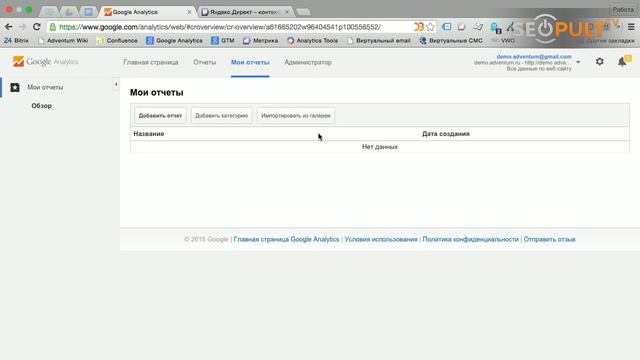Viewport: 640px width, 360px height.
Task: Open the Виртуальные СМС bookmark
Action: click(x=451, y=40)
